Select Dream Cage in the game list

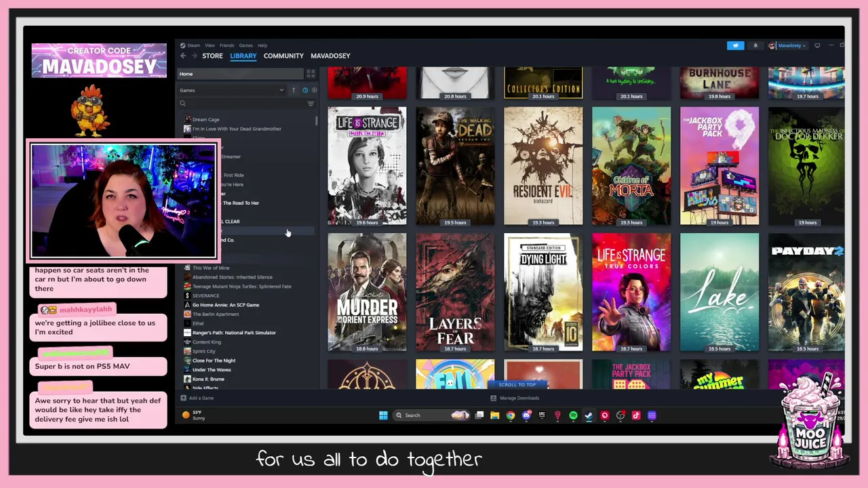[205, 119]
